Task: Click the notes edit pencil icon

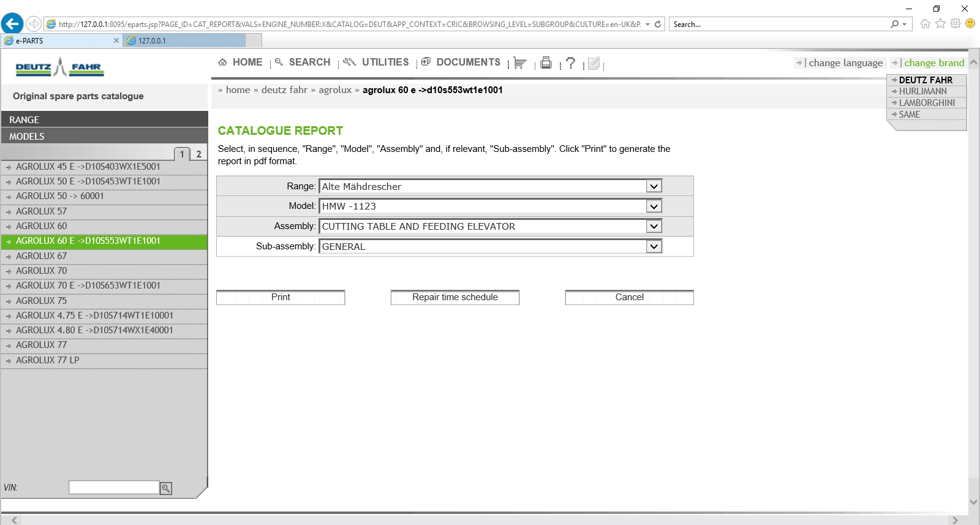Action: (594, 64)
